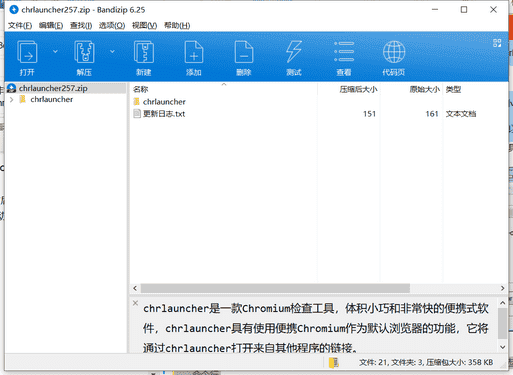Image resolution: width=513 pixels, height=375 pixels.
Task: Open the View (视图) menu
Action: pos(144,25)
